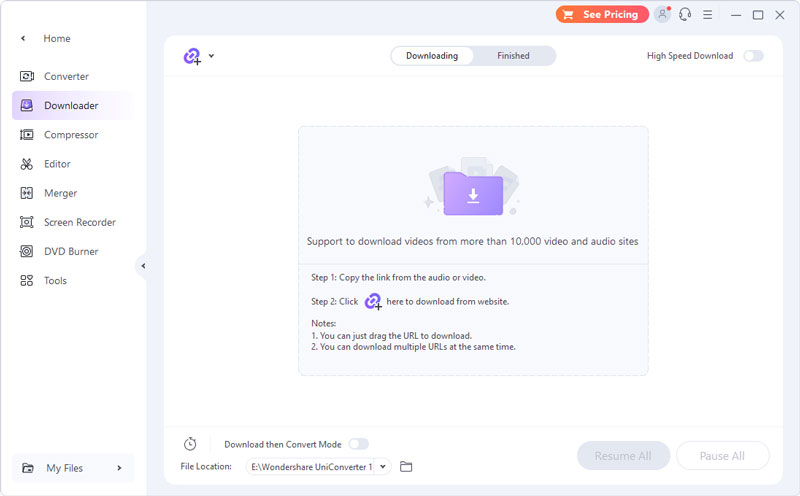Viewport: 800px width, 496px height.
Task: Select the Downloading tab
Action: [x=432, y=56]
